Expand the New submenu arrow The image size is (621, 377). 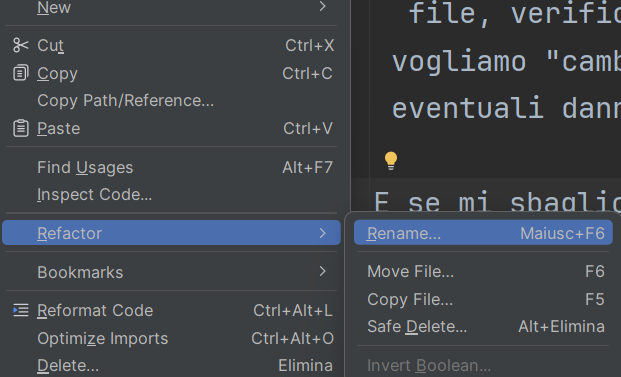tap(322, 6)
